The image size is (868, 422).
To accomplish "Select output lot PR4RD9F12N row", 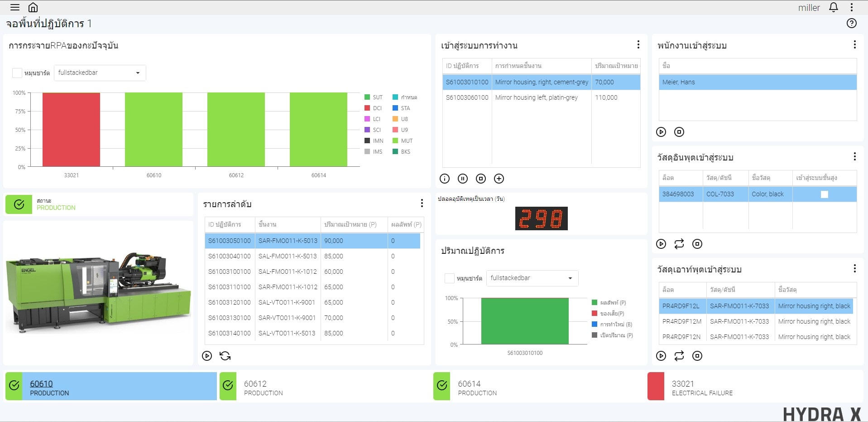I will click(756, 337).
